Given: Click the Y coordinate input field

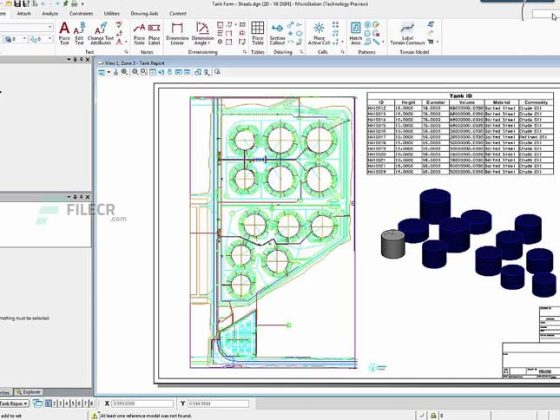Looking at the screenshot, I should 218,404.
